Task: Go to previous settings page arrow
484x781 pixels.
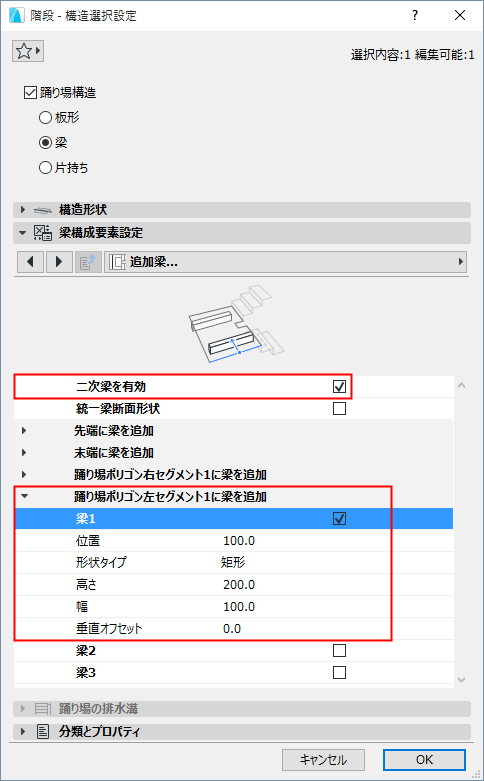Action: click(31, 262)
